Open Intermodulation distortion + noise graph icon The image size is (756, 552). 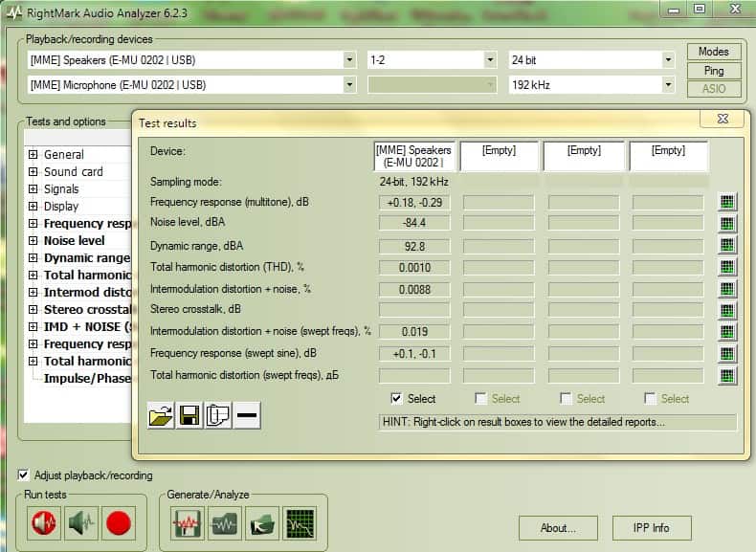[727, 289]
